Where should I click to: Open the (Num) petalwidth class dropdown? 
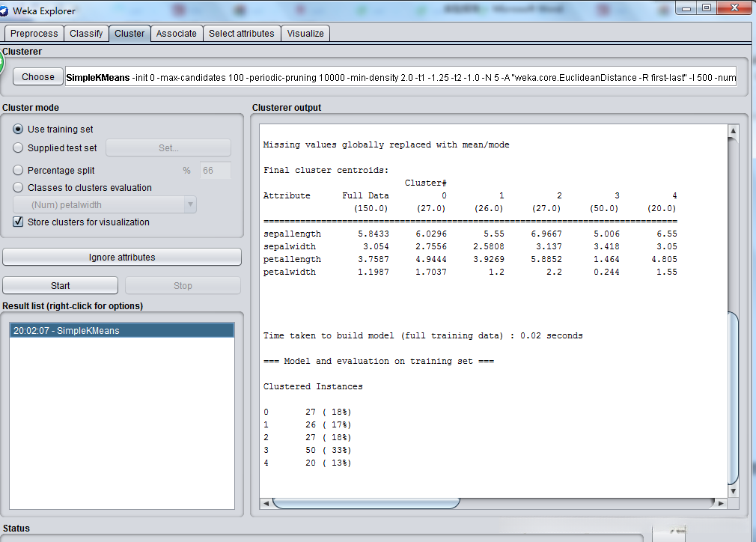click(x=105, y=205)
